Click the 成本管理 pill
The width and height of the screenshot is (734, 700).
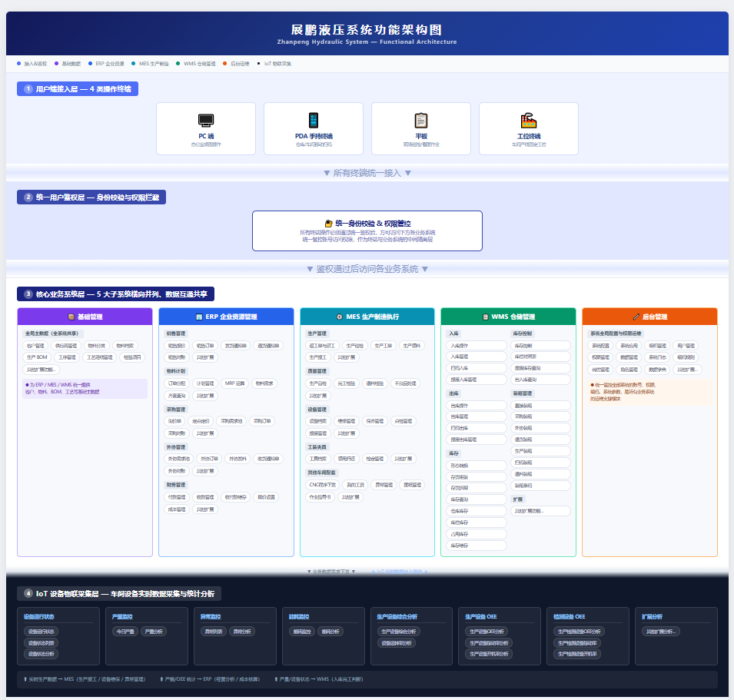(177, 509)
